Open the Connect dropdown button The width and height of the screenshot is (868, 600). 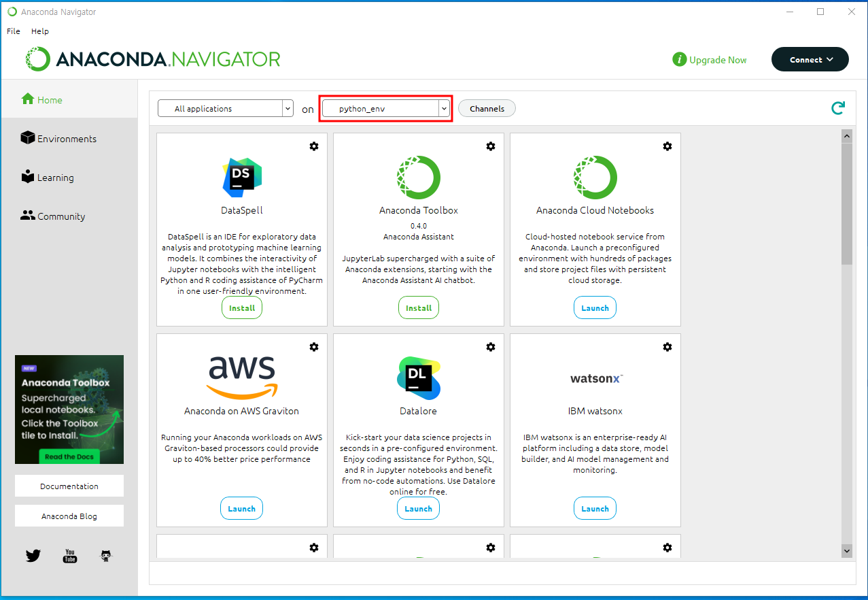(810, 59)
